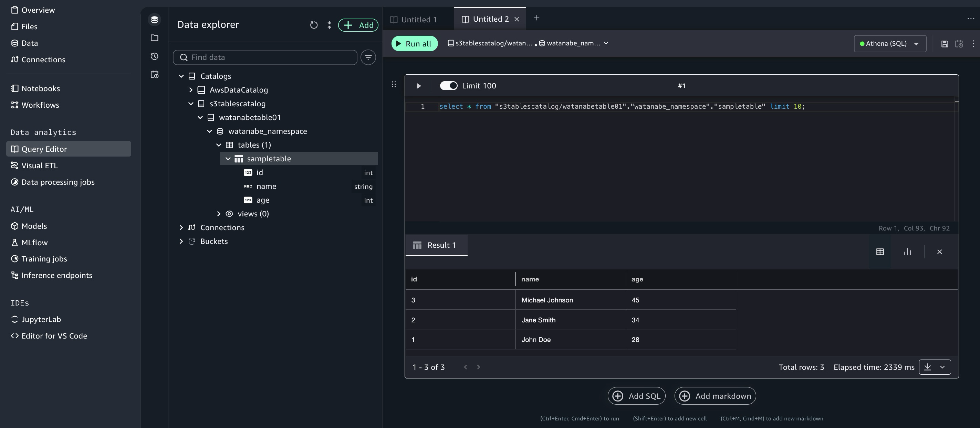
Task: Collapse the sampletable tree item
Action: coord(228,159)
